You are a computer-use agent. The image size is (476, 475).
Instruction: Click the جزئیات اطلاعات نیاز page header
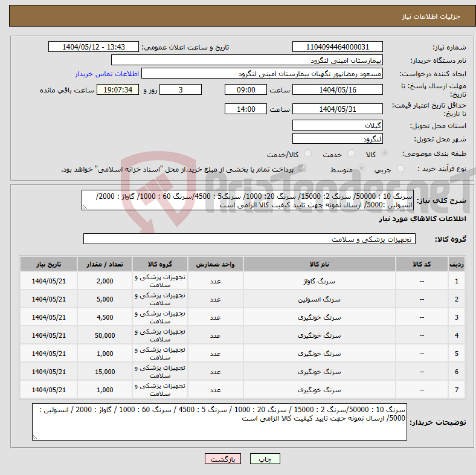pos(431,16)
